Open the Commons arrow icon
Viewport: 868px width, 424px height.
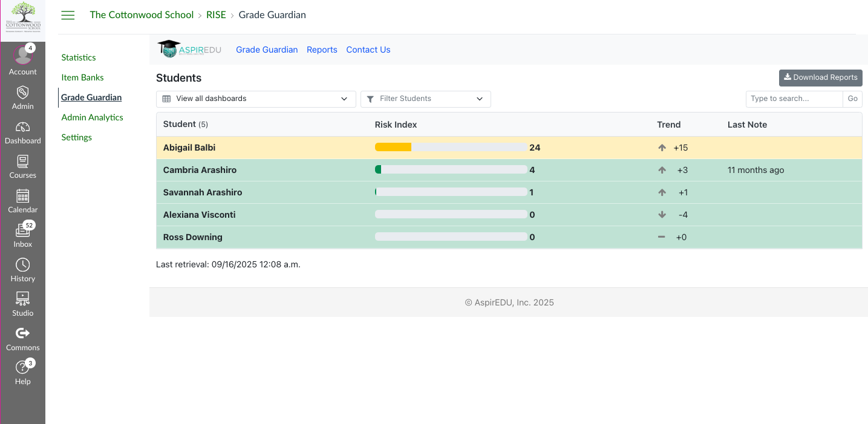point(22,333)
